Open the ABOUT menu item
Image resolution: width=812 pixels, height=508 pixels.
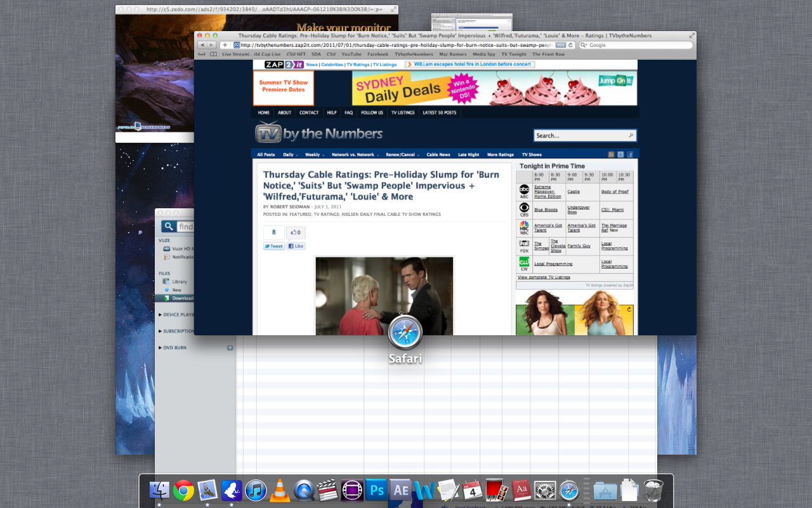[x=285, y=112]
